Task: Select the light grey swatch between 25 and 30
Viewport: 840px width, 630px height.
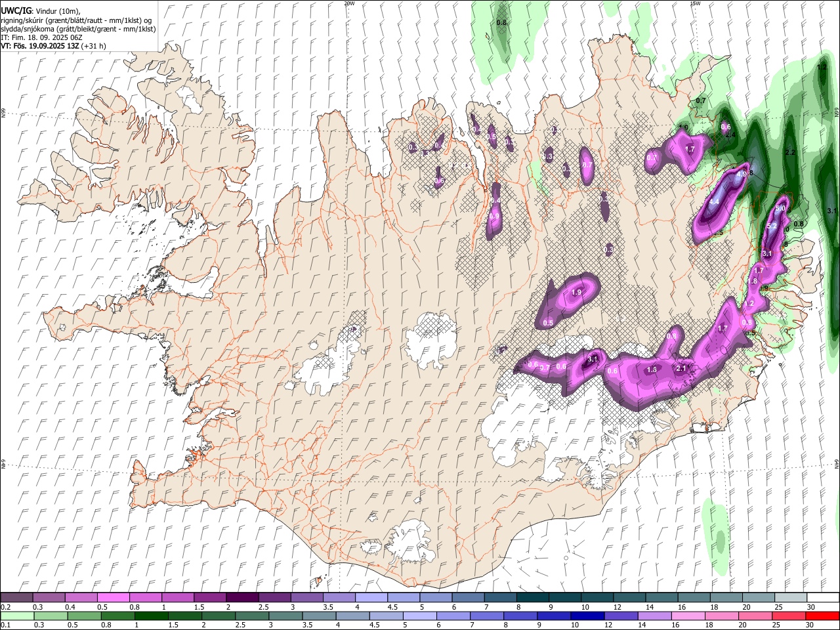Action: pyautogui.click(x=791, y=597)
